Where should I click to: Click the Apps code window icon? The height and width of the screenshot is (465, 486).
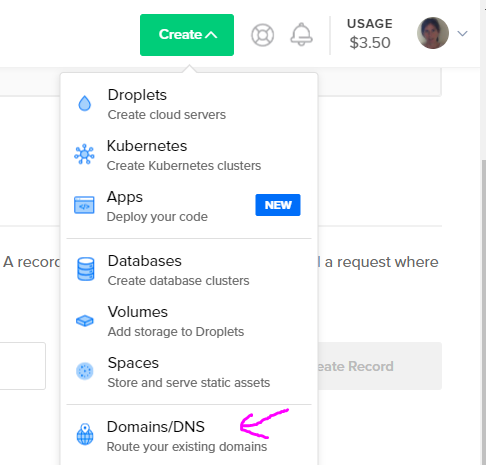84,205
